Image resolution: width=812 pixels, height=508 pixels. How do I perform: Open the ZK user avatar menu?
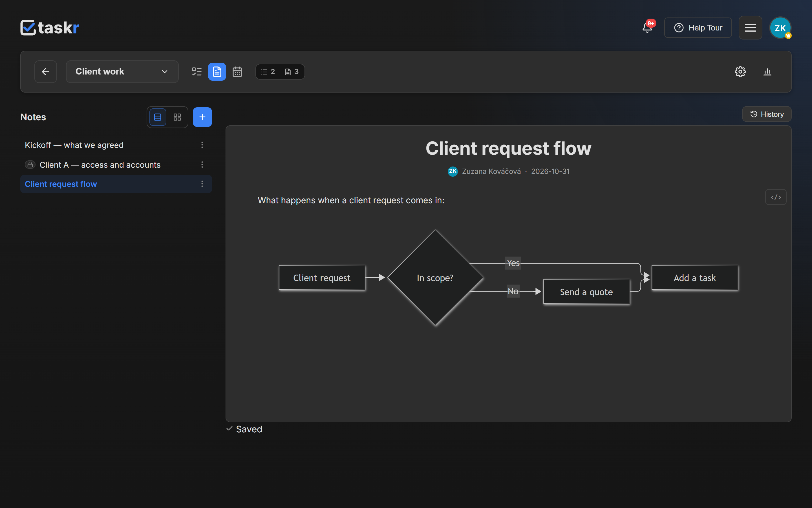click(x=780, y=28)
